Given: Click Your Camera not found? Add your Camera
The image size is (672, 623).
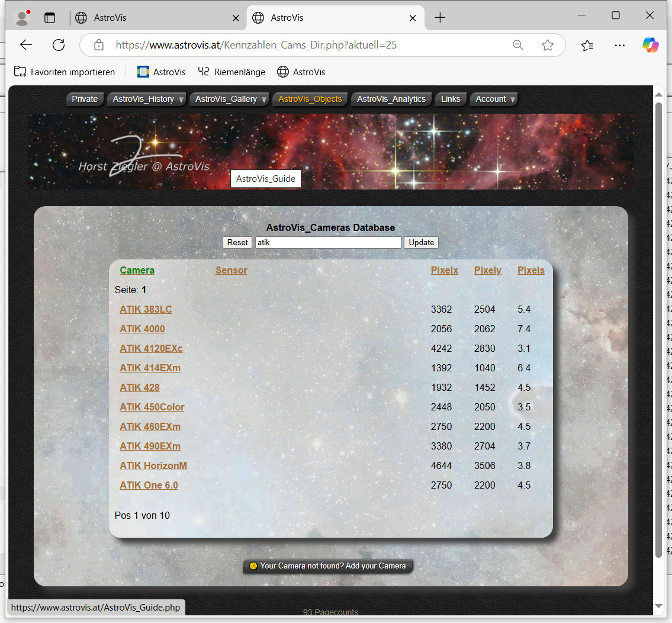Looking at the screenshot, I should 328,566.
